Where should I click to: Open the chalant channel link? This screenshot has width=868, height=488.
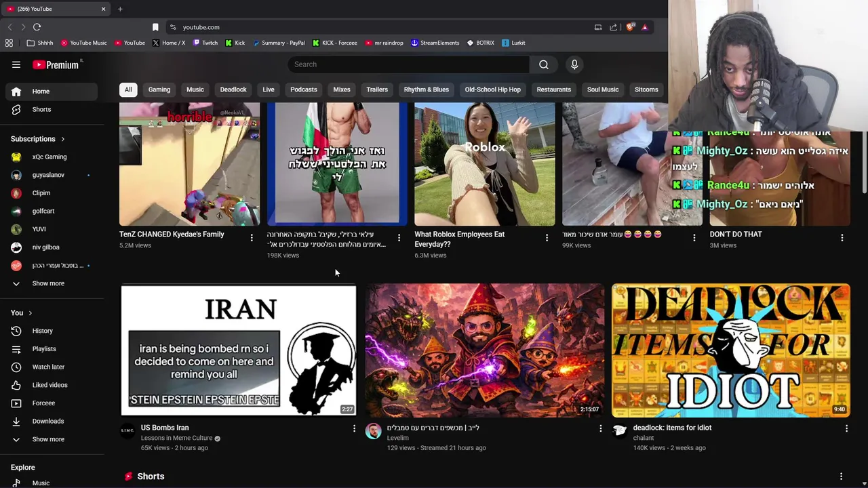pos(644,438)
